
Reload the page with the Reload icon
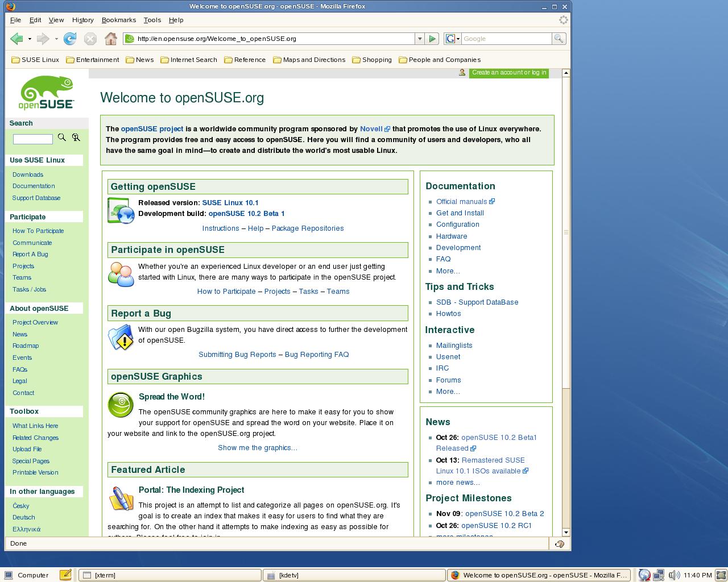tap(70, 39)
